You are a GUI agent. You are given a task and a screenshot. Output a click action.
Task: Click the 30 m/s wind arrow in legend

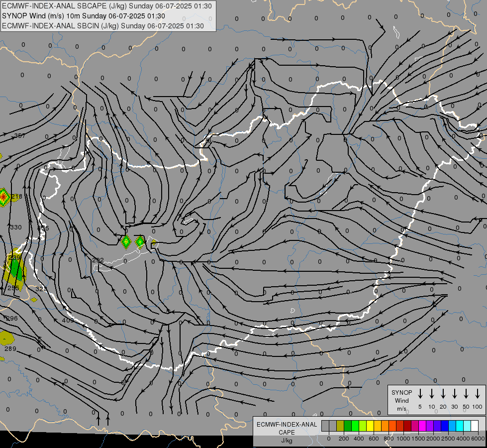(454, 394)
